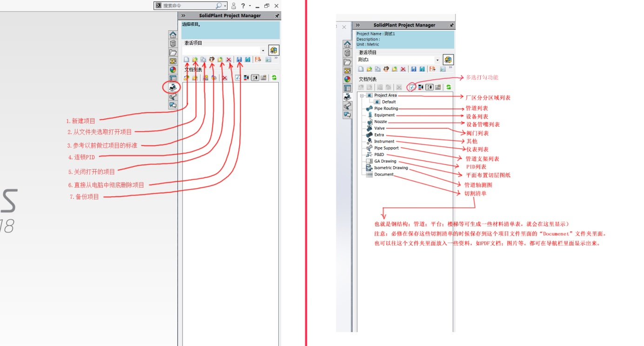Select the Pipe Support tree item
The image size is (644, 346).
386,148
